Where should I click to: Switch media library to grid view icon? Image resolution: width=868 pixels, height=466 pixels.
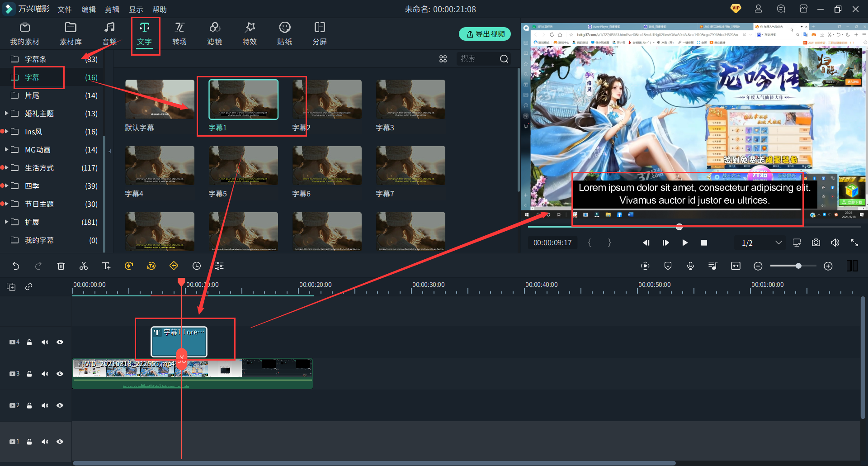(x=443, y=59)
